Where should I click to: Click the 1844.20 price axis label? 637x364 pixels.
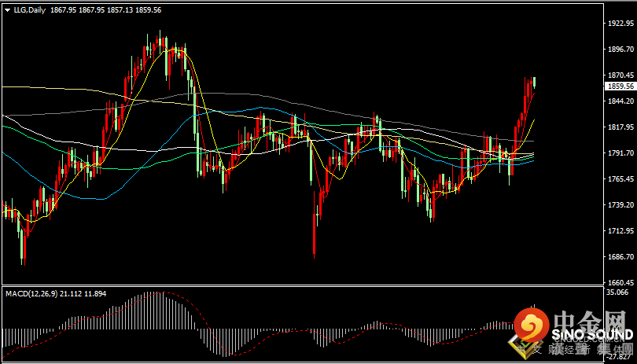[620, 101]
